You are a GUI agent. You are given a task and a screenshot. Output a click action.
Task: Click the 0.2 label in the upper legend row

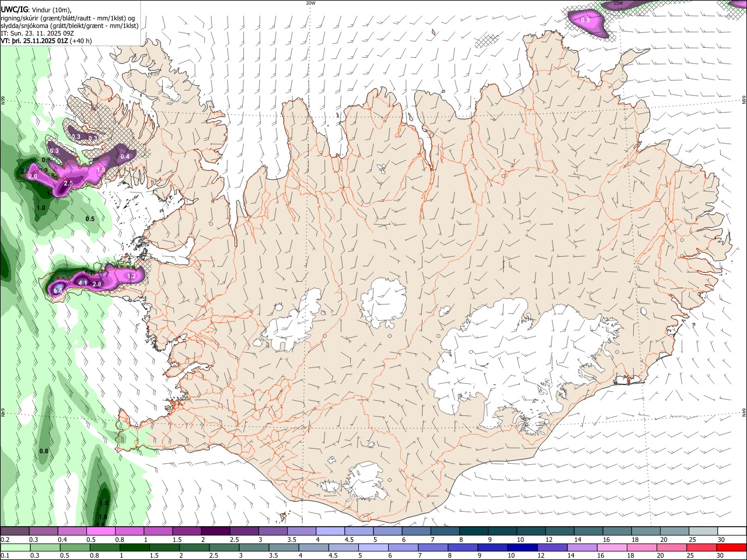pos(4,540)
